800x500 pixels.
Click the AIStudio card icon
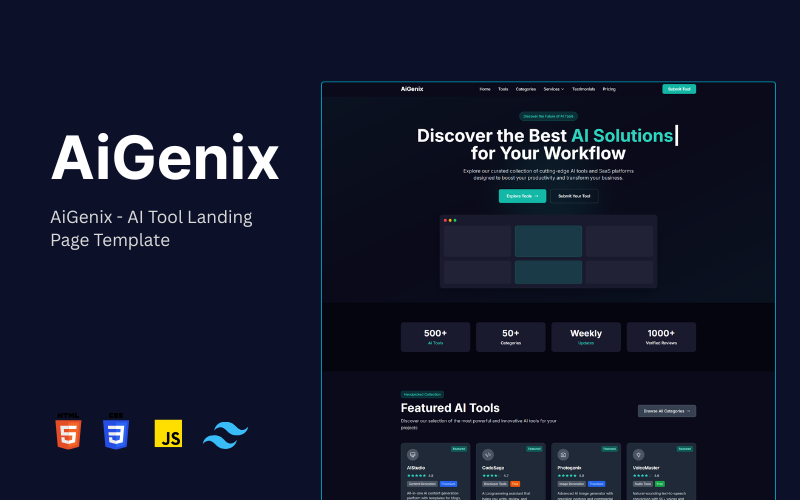pos(411,454)
